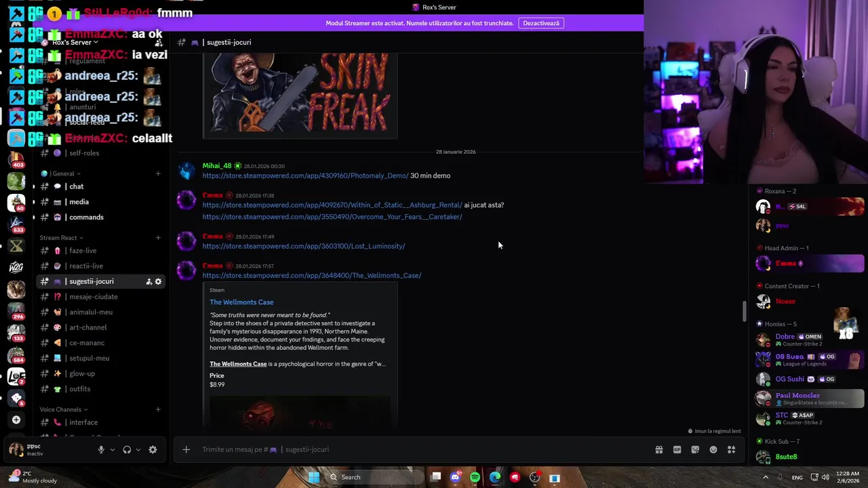Open the glow-up channel
This screenshot has height=488, width=868.
coord(100,373)
